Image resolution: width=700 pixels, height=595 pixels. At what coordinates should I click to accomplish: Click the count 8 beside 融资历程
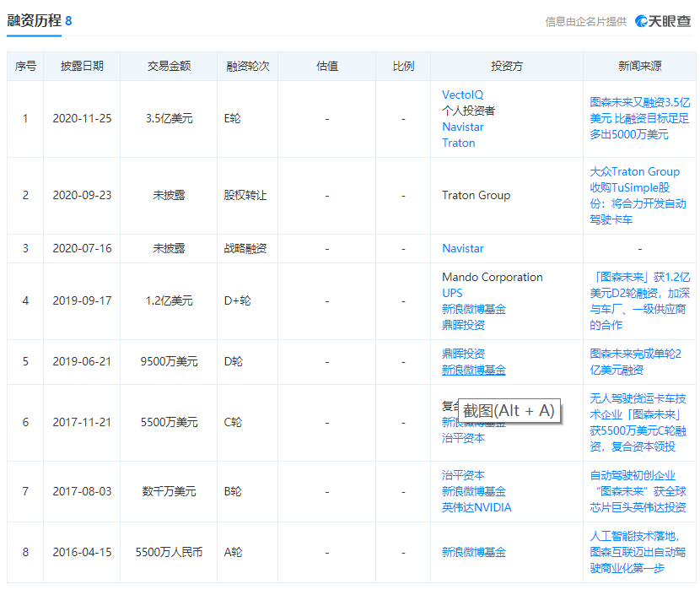(68, 21)
